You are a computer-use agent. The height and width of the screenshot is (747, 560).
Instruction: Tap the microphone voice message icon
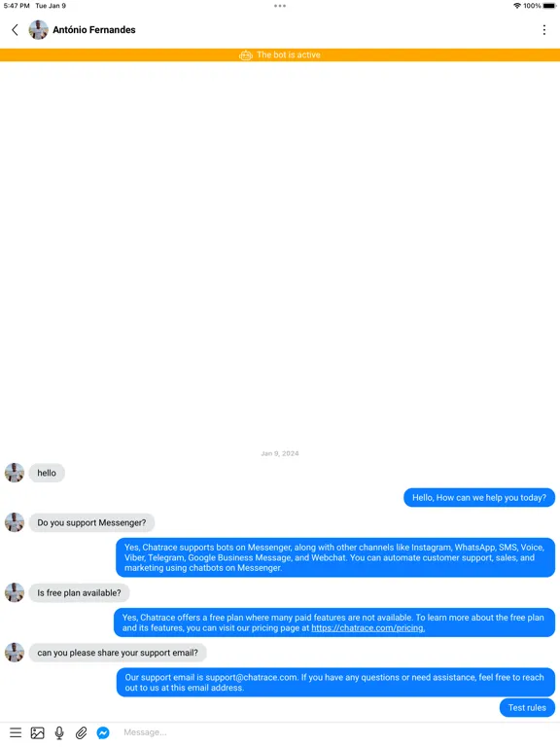pyautogui.click(x=59, y=732)
